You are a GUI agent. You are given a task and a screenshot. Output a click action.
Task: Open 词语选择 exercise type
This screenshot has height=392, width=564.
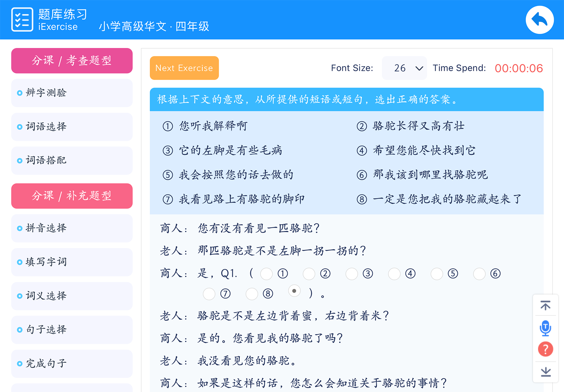pos(72,127)
